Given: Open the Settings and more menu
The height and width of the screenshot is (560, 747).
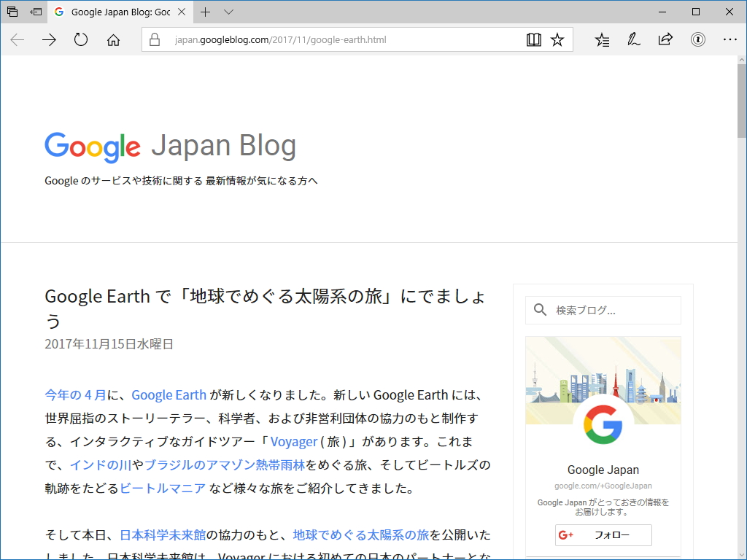Looking at the screenshot, I should tap(730, 40).
